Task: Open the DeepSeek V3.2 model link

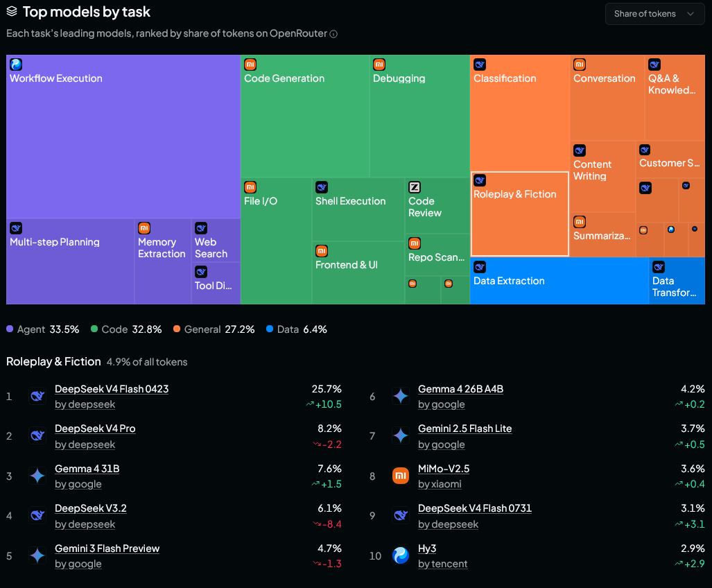Action: (90, 508)
